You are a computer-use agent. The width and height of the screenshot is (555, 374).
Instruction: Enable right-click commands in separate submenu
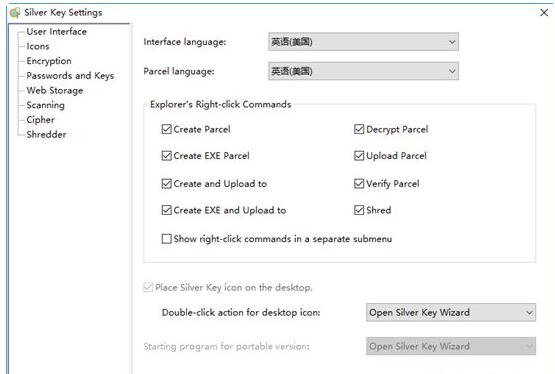[x=166, y=239]
